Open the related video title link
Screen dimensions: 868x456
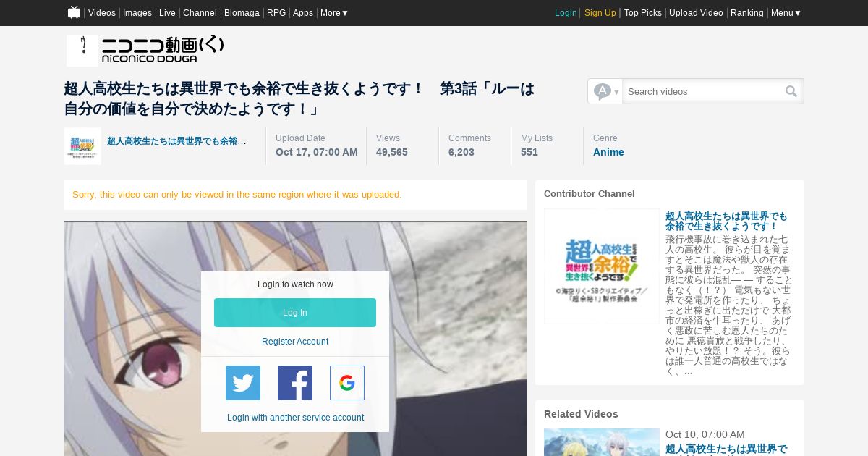726,449
